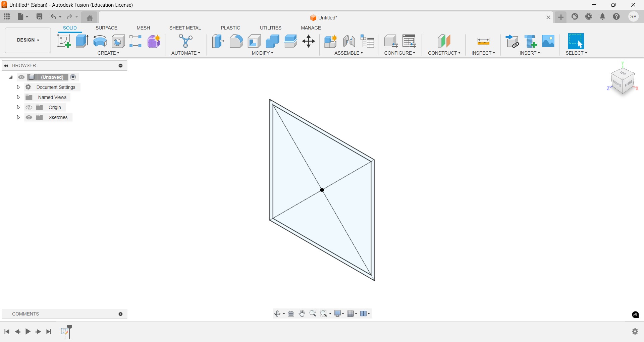
Task: Select the New Component tool
Action: (331, 41)
